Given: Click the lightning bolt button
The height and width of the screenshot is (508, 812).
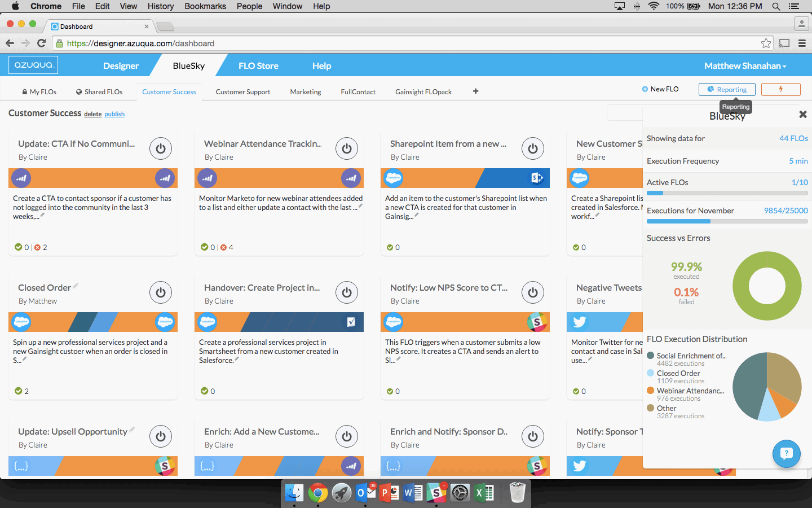Looking at the screenshot, I should pos(781,89).
